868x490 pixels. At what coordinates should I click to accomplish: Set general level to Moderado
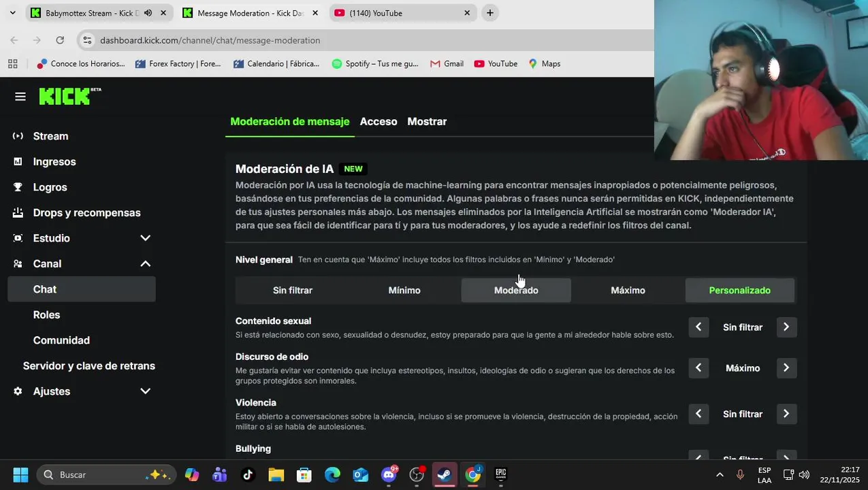point(516,290)
